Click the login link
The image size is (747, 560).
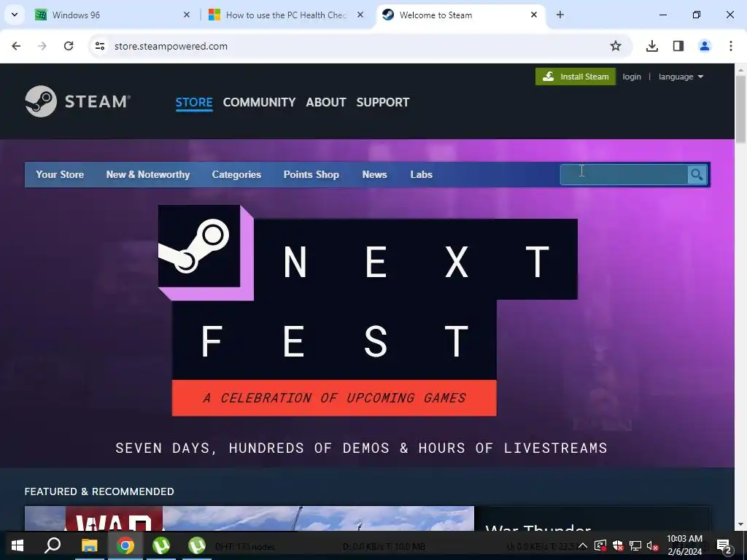632,77
